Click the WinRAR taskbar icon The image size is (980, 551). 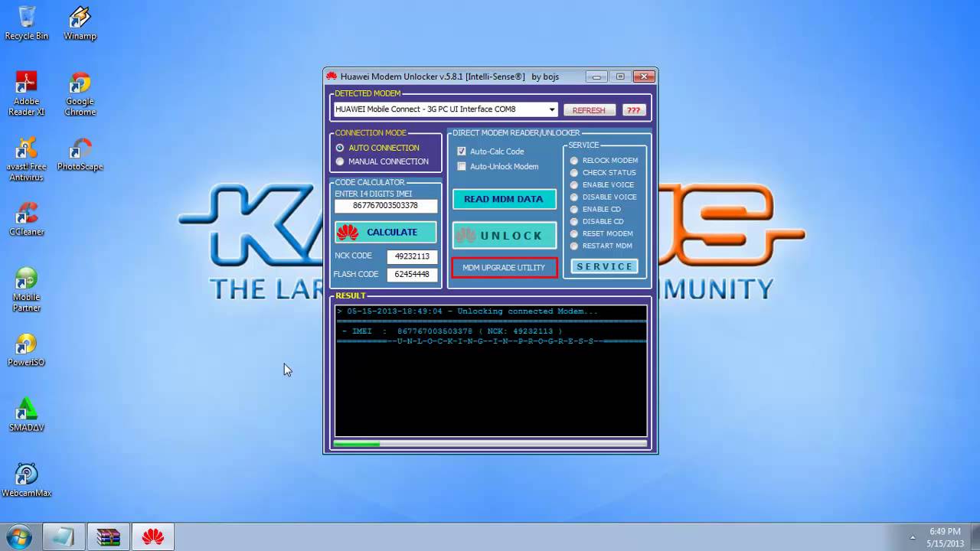(108, 536)
